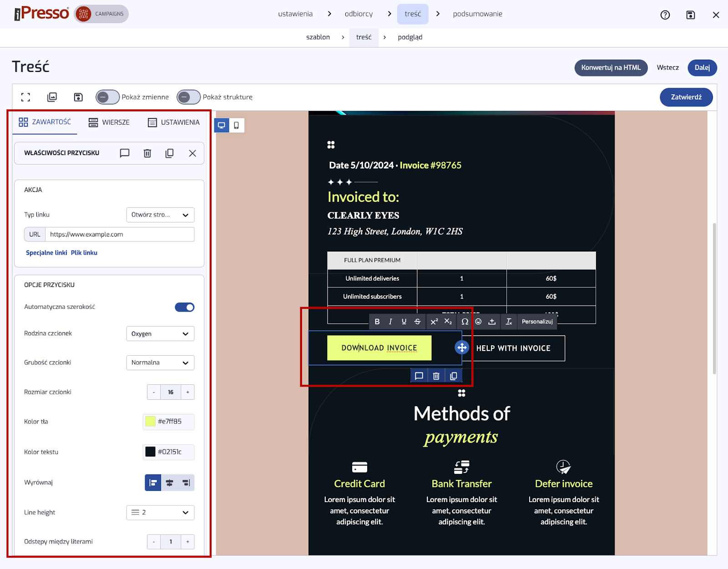The height and width of the screenshot is (569, 728).
Task: Select left alignment for button
Action: (153, 483)
